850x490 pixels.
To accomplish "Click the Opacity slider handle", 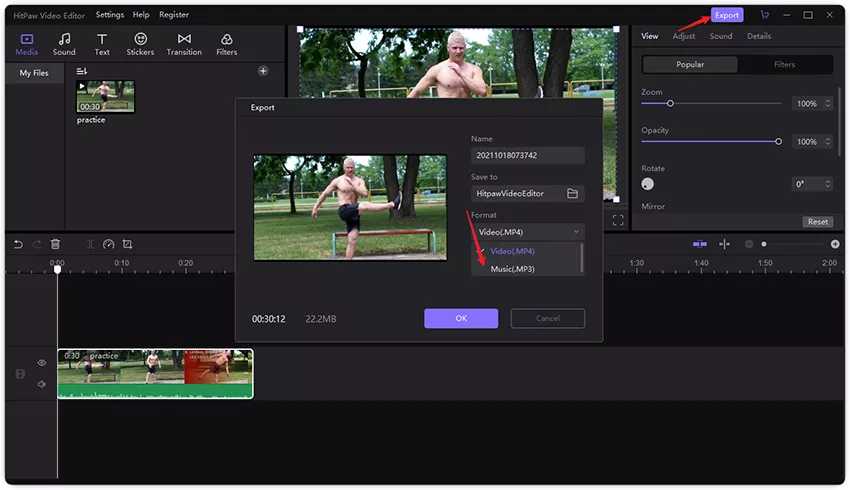I will 779,142.
